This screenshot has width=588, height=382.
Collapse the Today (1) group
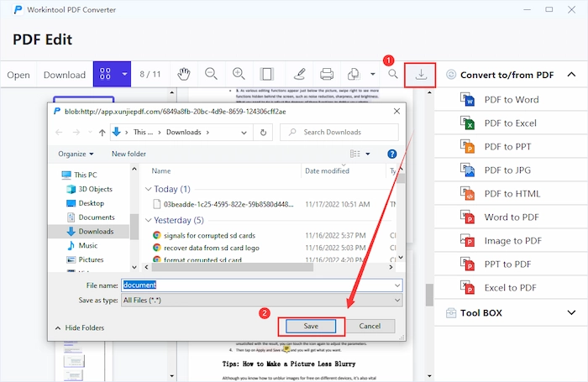click(148, 189)
